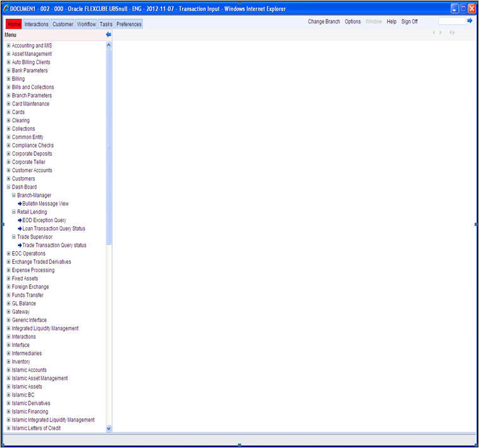This screenshot has width=479, height=448.
Task: Collapse the Trade Supervisor subnode
Action: [14, 237]
